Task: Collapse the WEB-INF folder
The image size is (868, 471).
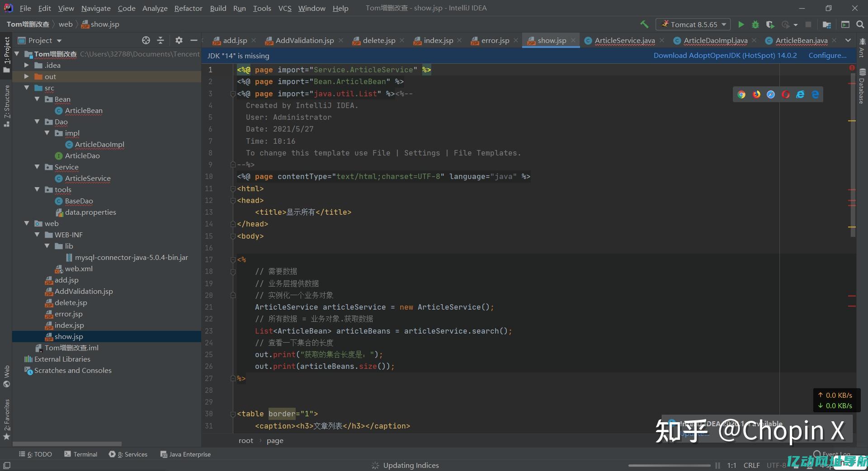Action: click(37, 235)
